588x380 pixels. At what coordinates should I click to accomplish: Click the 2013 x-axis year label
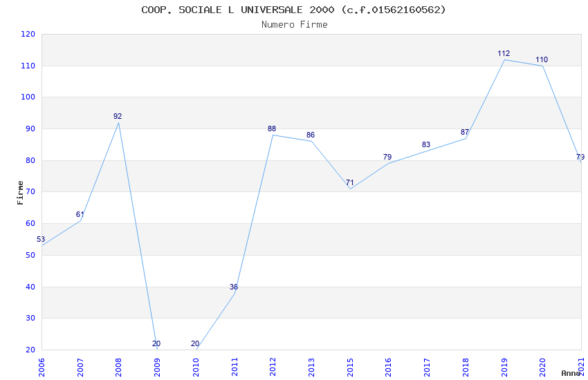(x=311, y=368)
